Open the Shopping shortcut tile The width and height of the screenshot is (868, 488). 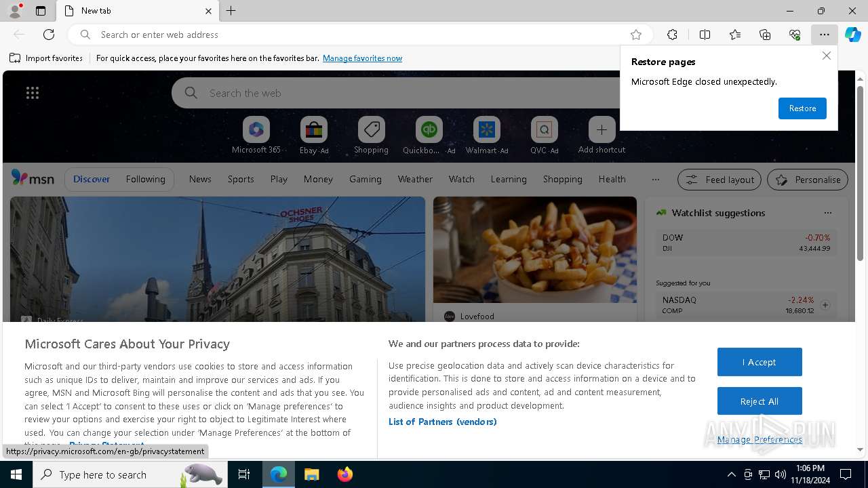371,136
